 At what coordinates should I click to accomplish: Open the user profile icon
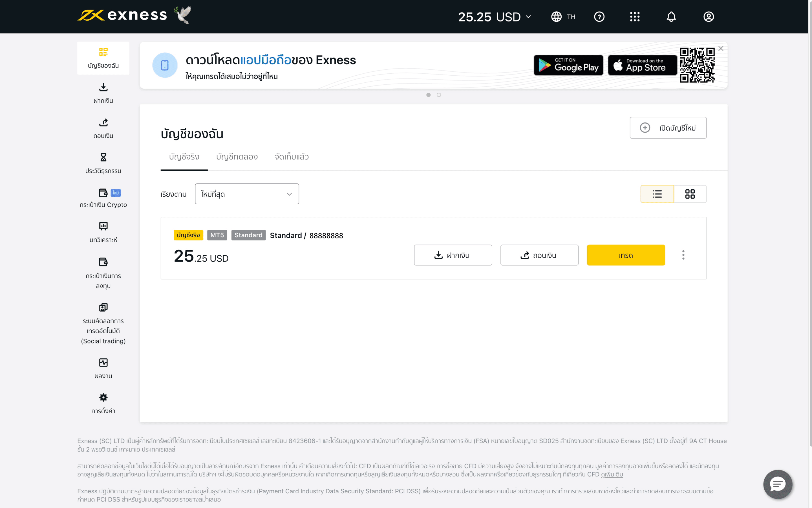click(x=708, y=16)
